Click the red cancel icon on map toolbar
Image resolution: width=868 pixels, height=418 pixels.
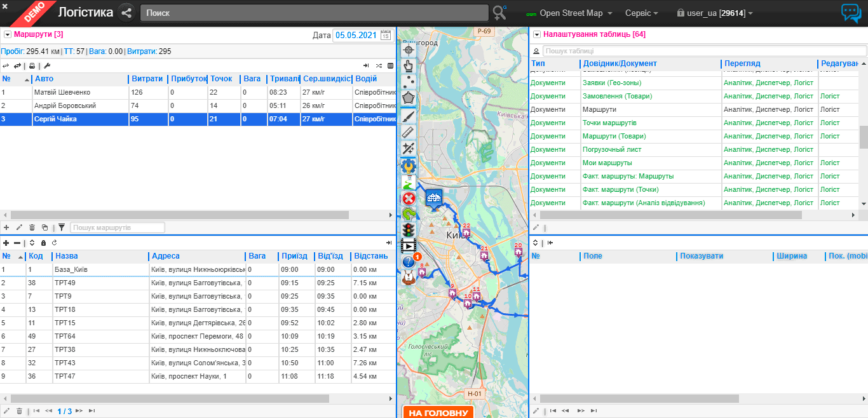(x=409, y=199)
